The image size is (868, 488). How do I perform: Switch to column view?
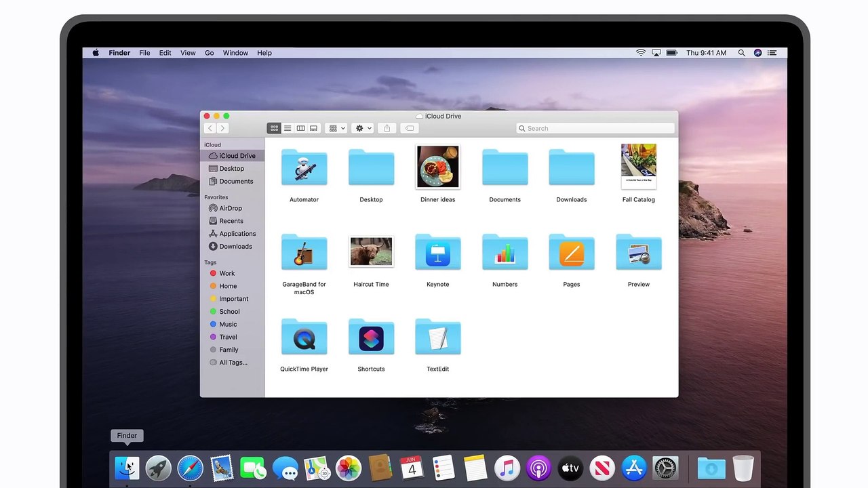(300, 128)
